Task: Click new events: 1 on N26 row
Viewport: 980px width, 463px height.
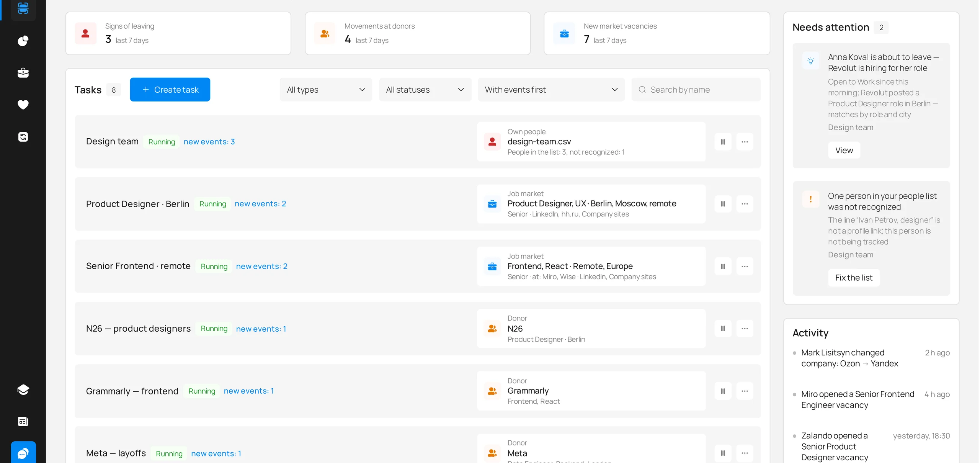Action: click(261, 329)
